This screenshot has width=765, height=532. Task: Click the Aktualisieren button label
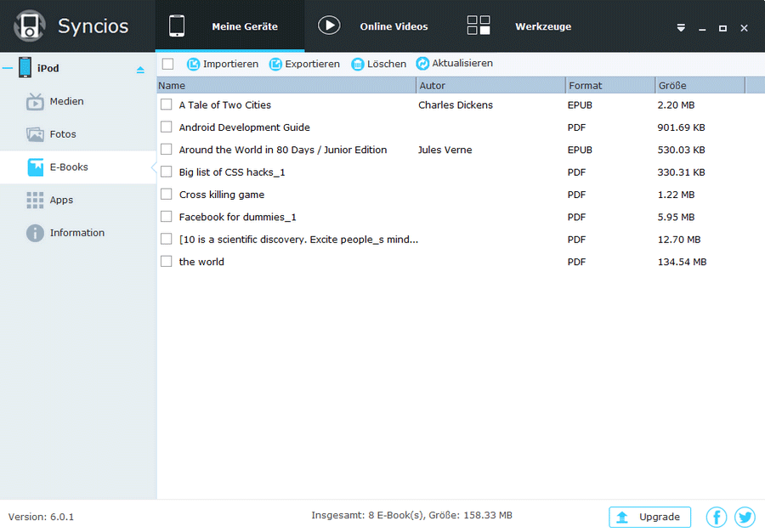462,64
